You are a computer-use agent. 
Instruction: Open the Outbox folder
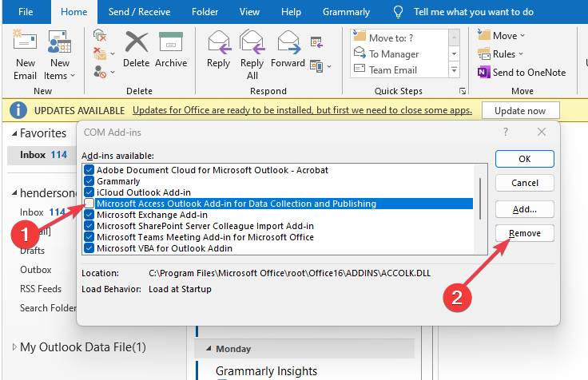click(x=36, y=270)
